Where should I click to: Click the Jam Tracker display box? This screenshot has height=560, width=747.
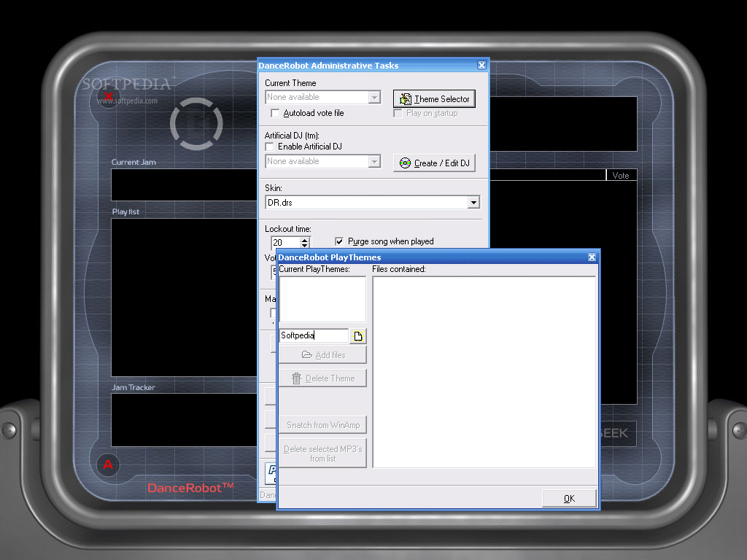point(184,420)
